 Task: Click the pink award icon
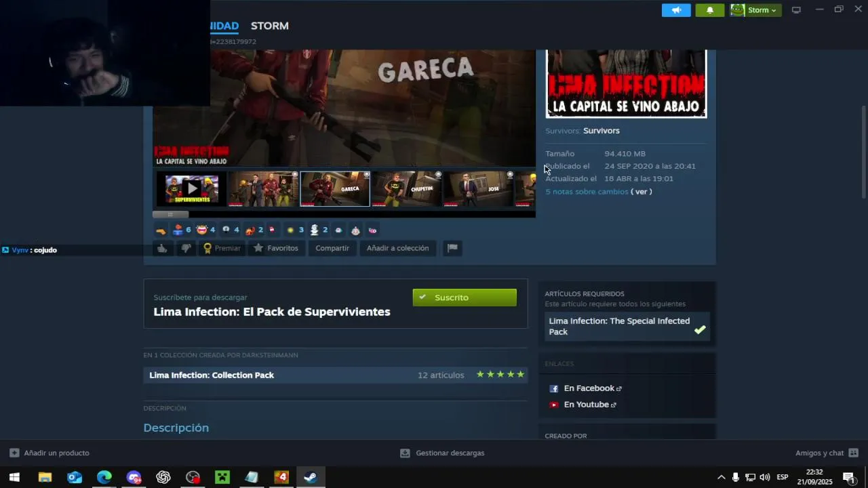(x=372, y=230)
